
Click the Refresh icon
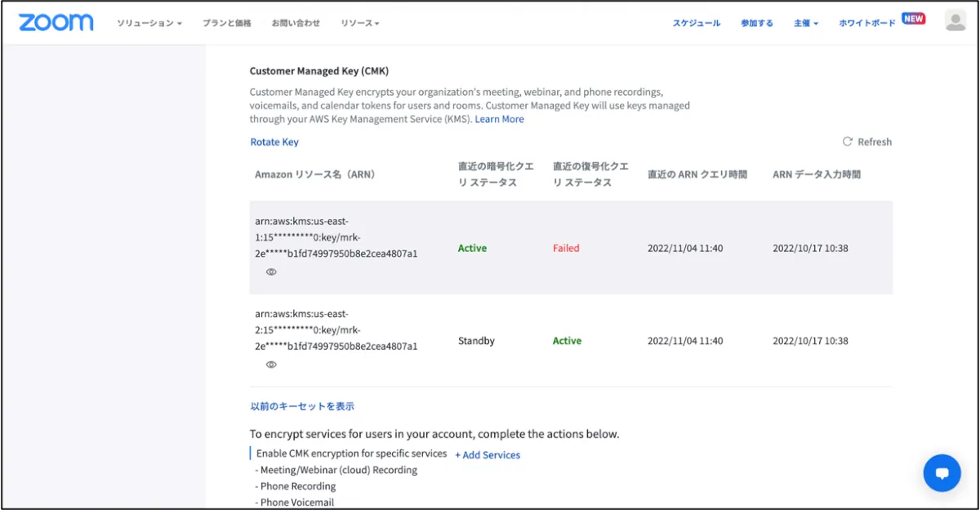[848, 141]
